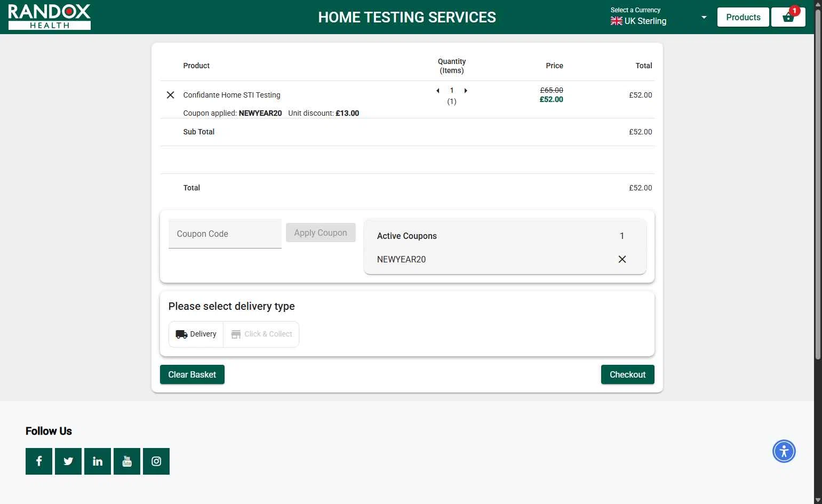Focus the Coupon Code field
Screen dimensions: 822x504
coord(225,234)
